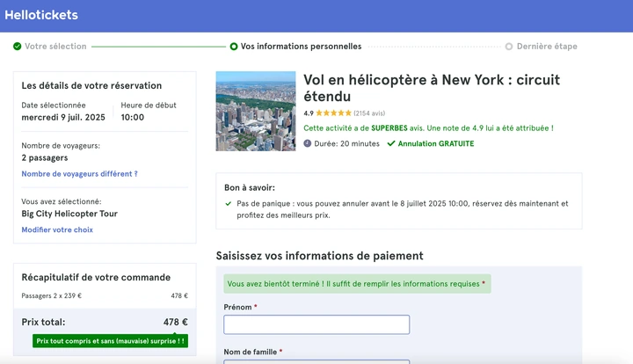The image size is (633, 364).
Task: Click the Hellotickets logo
Action: click(x=41, y=15)
